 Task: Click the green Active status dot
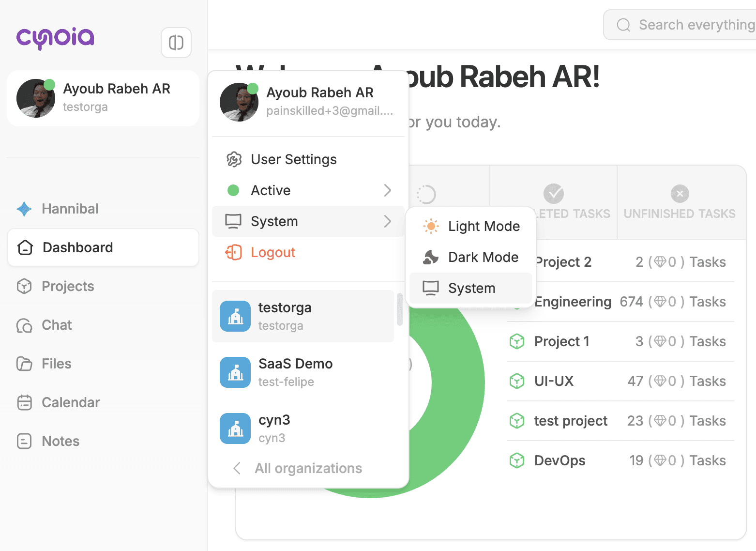click(x=233, y=190)
